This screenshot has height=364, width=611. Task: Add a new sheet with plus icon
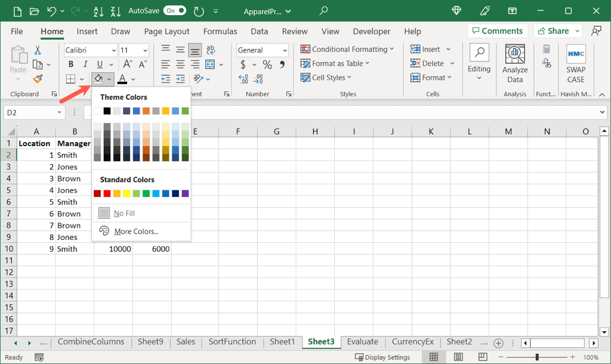tap(499, 343)
